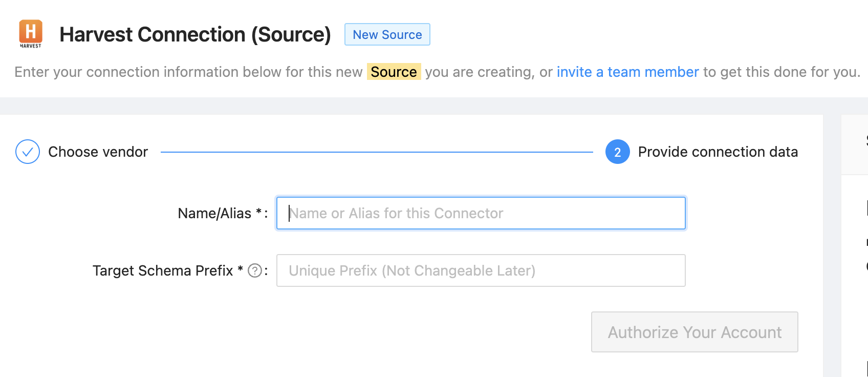The width and height of the screenshot is (868, 377).
Task: Click the 'to get this done for you' text
Action: tap(782, 72)
